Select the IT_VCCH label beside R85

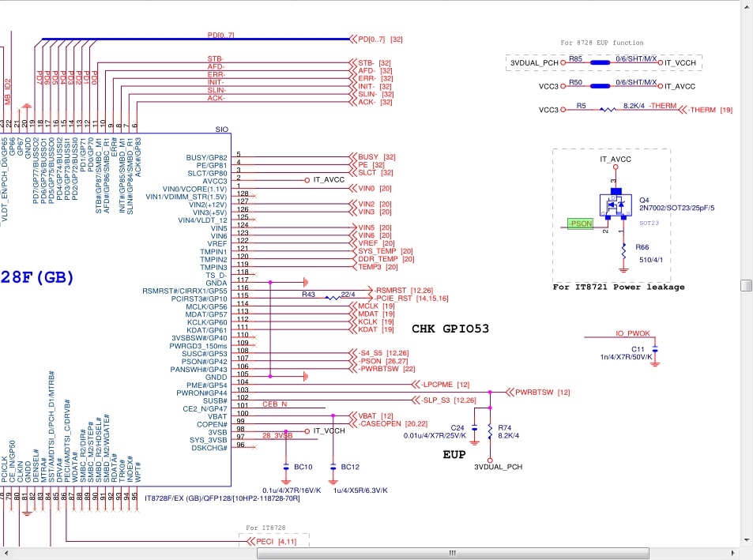point(680,63)
